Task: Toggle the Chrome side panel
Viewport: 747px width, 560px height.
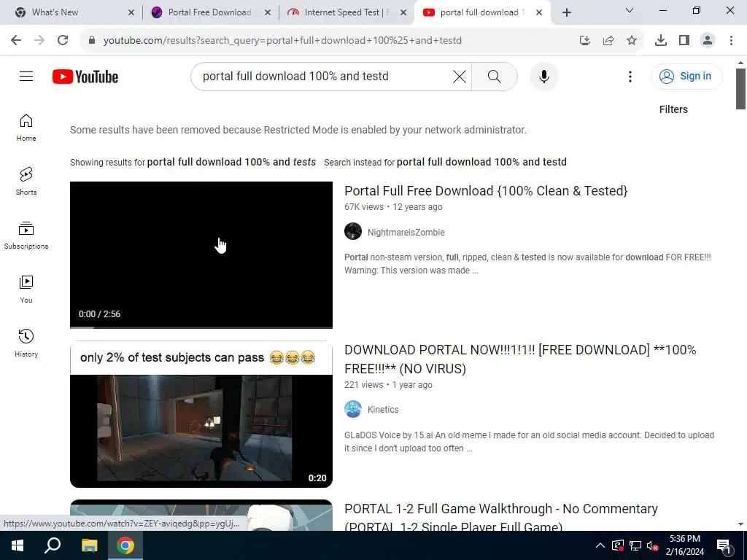Action: [684, 41]
